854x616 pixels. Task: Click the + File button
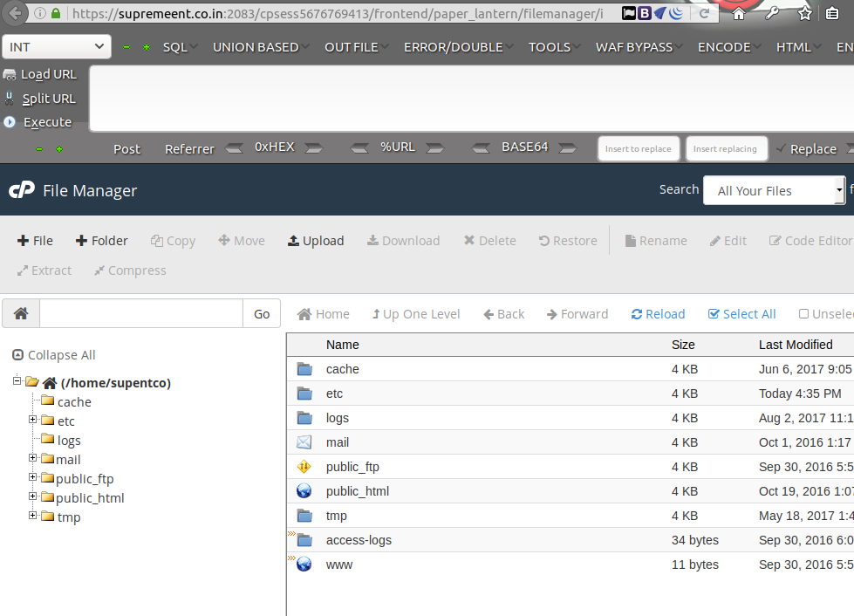tap(36, 241)
